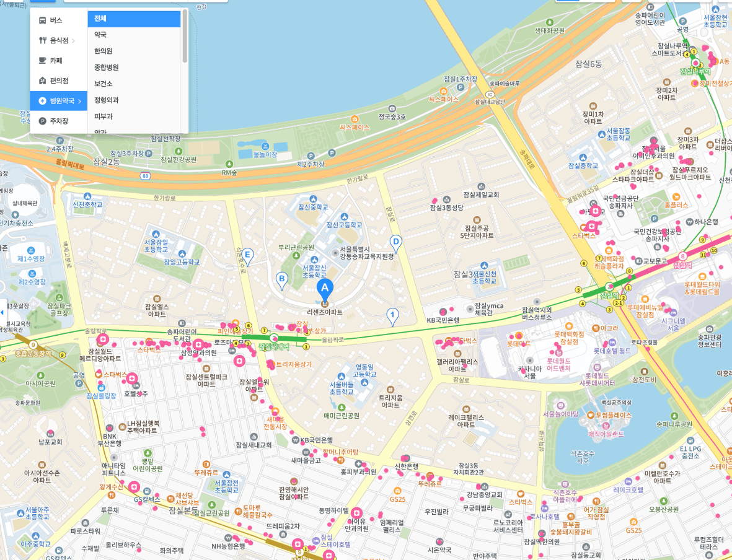Click the 서울잠신 초등학교 school icon

click(x=314, y=260)
